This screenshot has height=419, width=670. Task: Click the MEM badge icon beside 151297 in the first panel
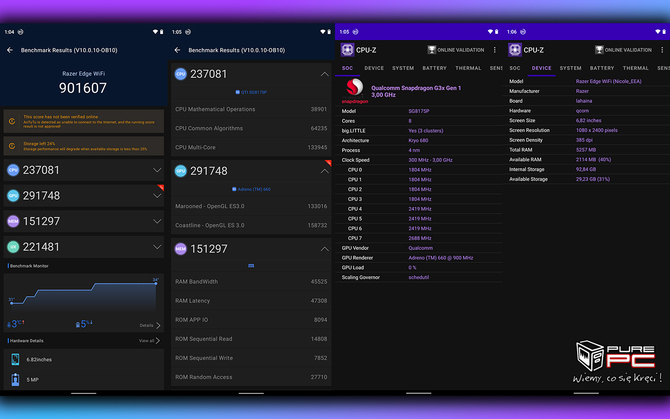point(13,221)
